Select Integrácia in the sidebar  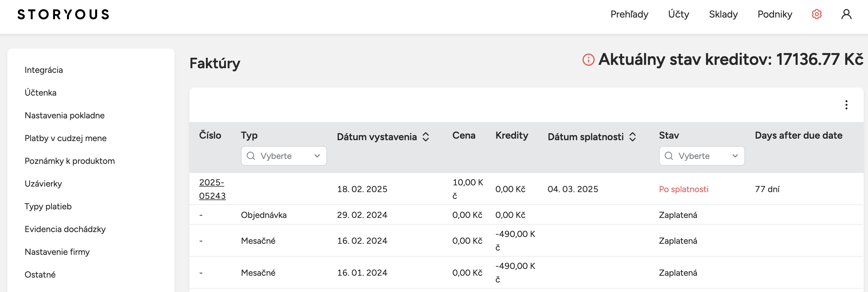[x=44, y=70]
